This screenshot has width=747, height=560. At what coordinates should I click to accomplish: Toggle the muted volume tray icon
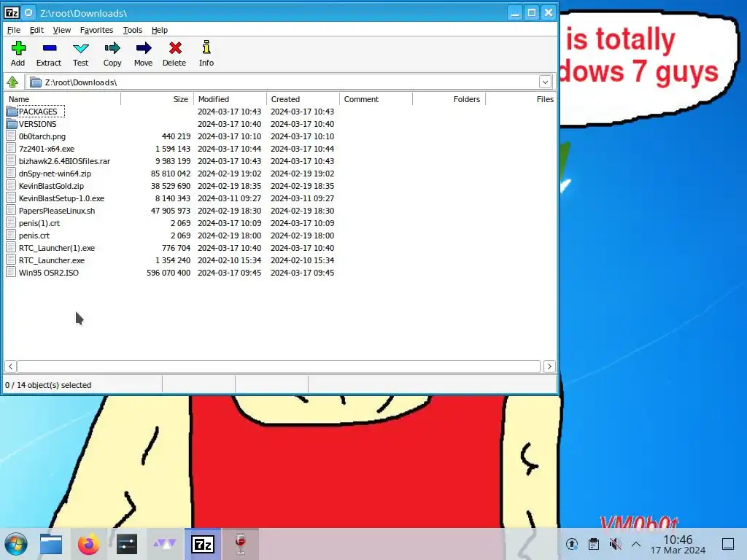point(615,544)
